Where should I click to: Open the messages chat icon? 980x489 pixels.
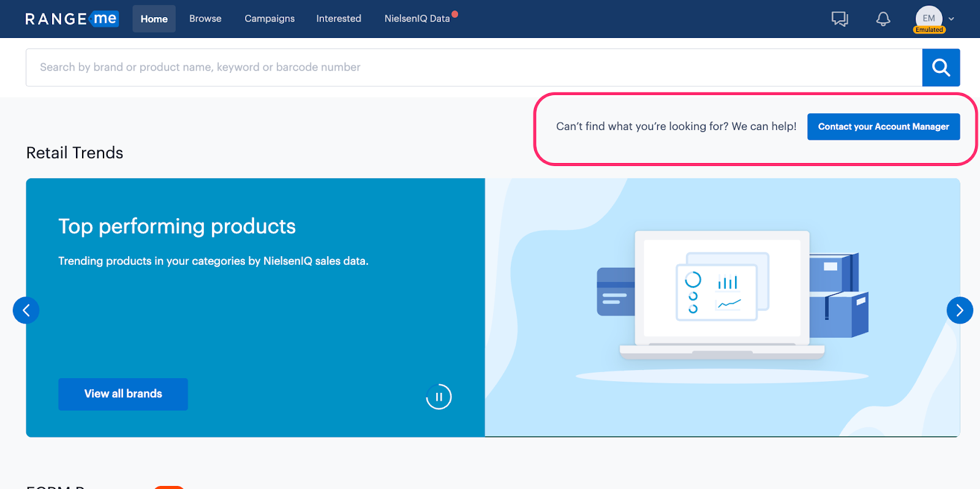839,19
